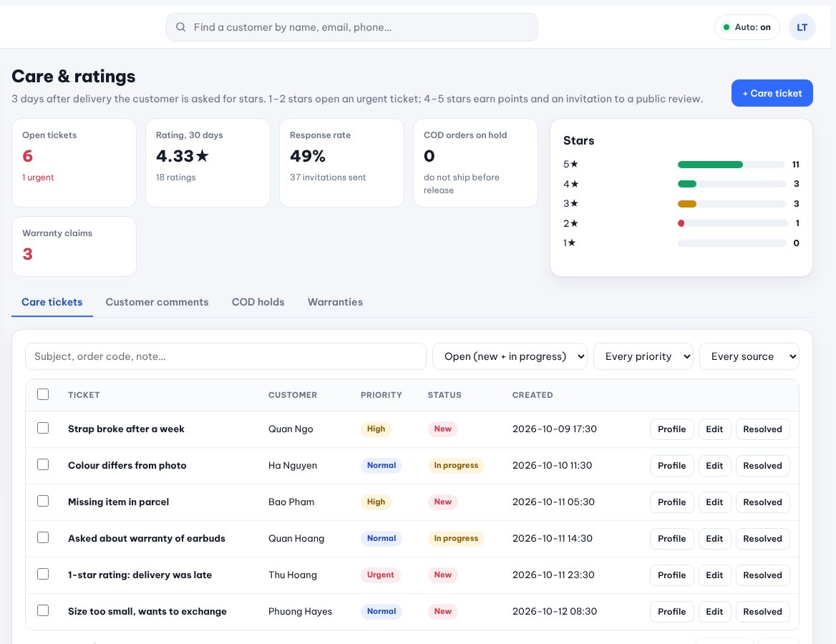836x644 pixels.
Task: Switch to the Care tickets tab
Action: [x=52, y=302]
